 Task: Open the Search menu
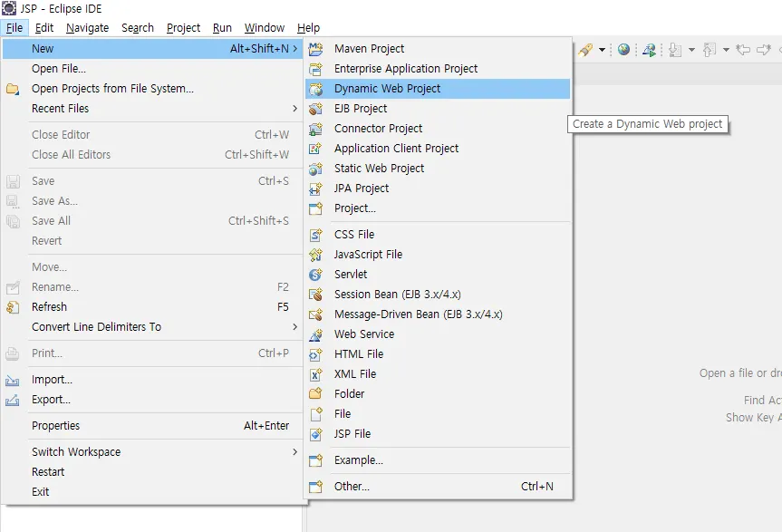[138, 28]
